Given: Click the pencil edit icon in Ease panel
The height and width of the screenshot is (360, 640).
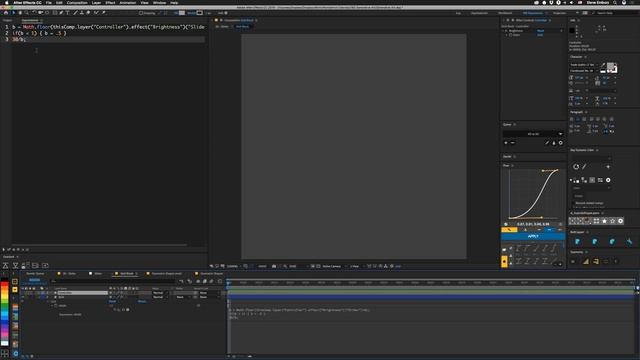Looking at the screenshot, I should 547,143.
